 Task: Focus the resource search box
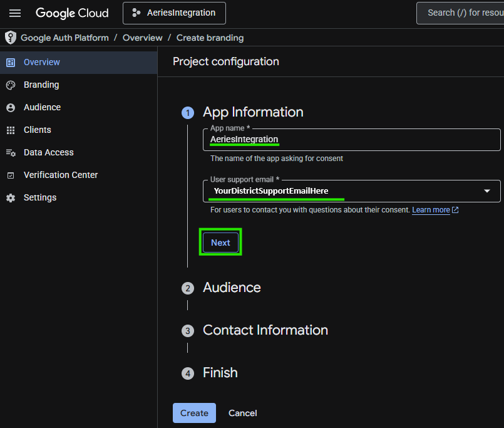(x=460, y=13)
